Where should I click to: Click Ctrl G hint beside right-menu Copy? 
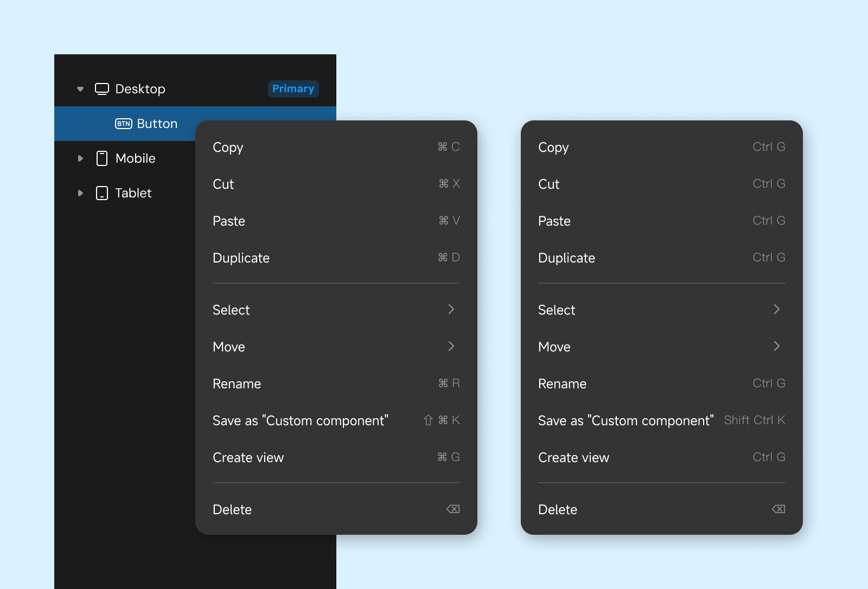(769, 147)
